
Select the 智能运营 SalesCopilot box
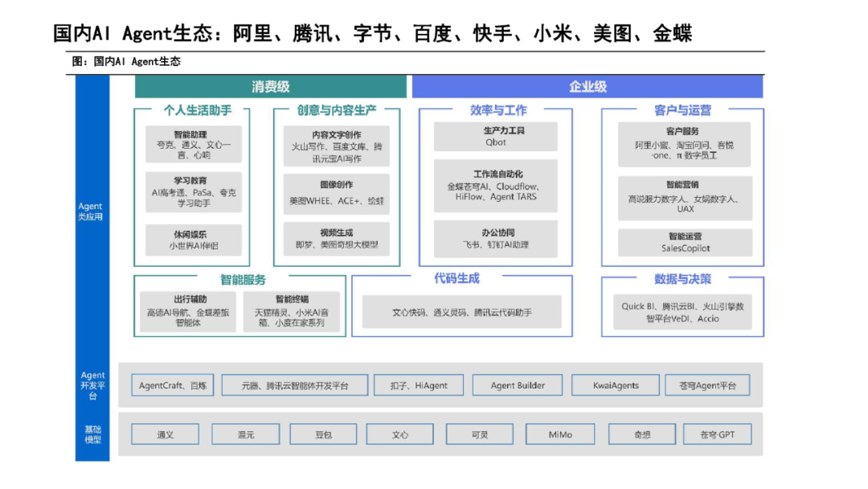tap(685, 242)
